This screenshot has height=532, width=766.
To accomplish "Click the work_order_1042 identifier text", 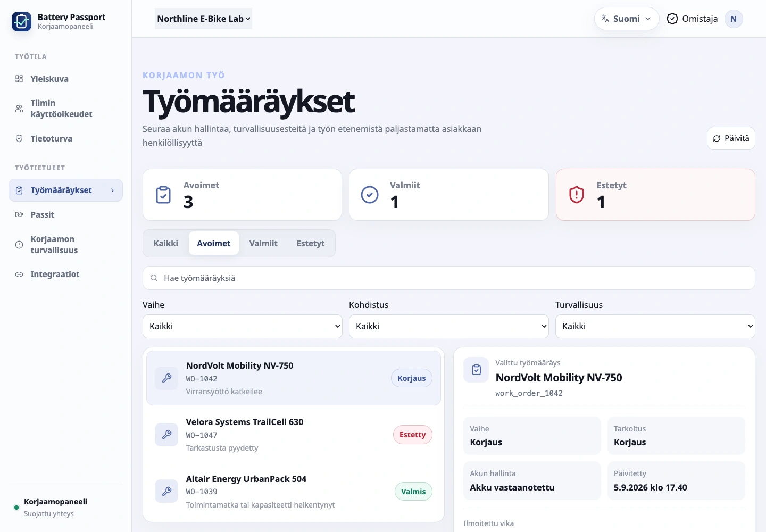I will pos(529,393).
